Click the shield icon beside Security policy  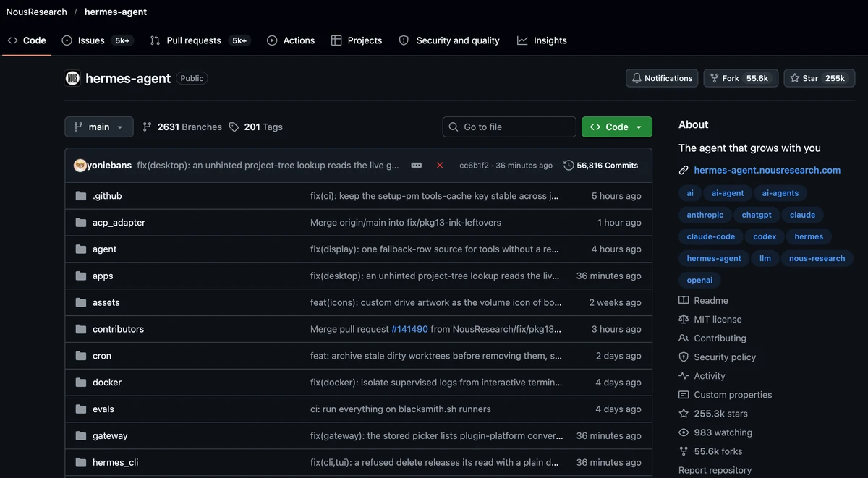[x=684, y=357]
